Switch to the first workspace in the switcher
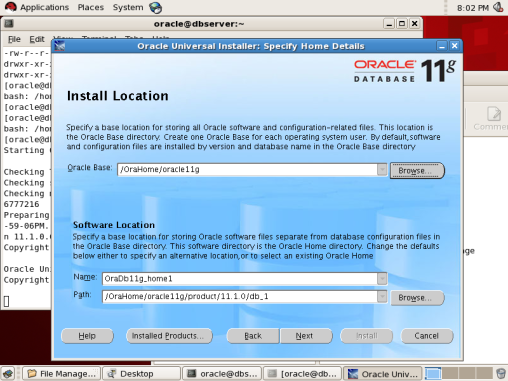The width and height of the screenshot is (508, 381). [x=433, y=374]
